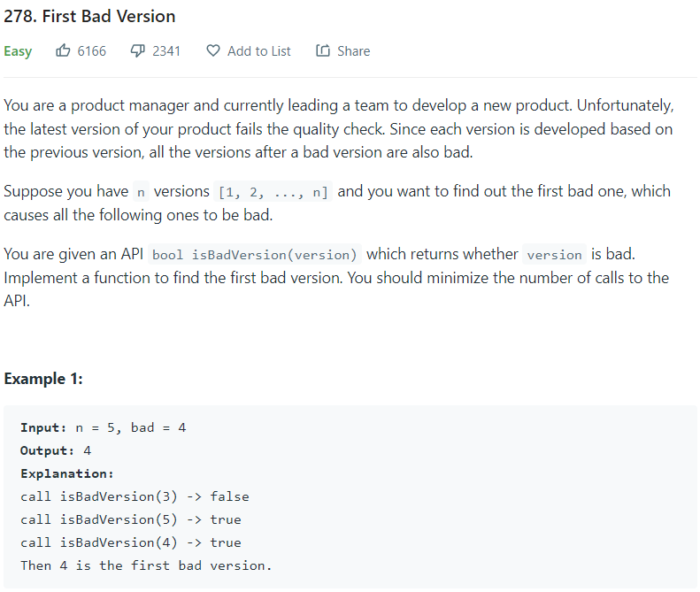Click the 'Then 4 is the first bad version' line
This screenshot has height=592, width=700.
click(146, 565)
